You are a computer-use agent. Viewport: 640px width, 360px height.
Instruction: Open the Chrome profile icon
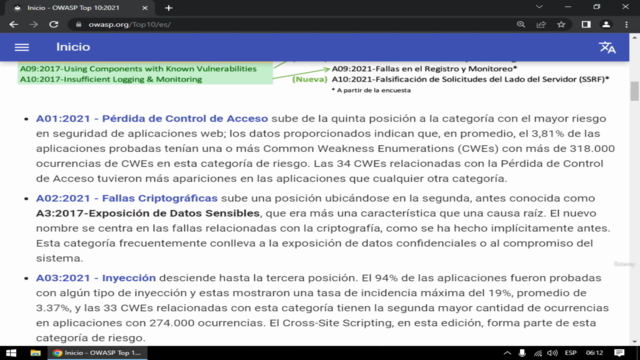(x=606, y=24)
